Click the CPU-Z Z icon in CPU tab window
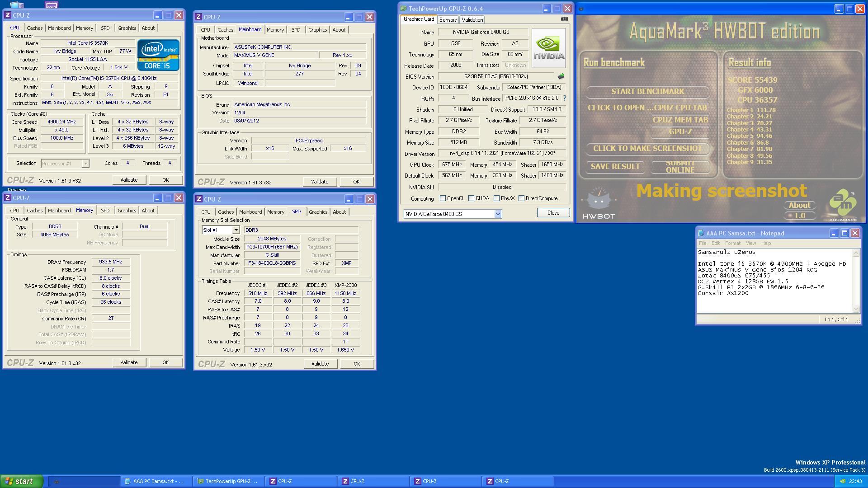The image size is (868, 488). point(7,15)
